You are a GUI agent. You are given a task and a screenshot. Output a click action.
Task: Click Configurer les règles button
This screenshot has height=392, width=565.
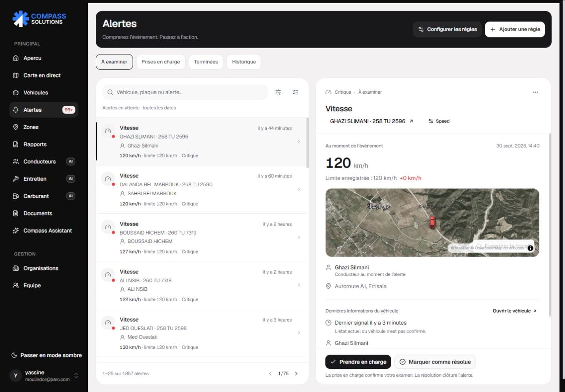pyautogui.click(x=447, y=29)
